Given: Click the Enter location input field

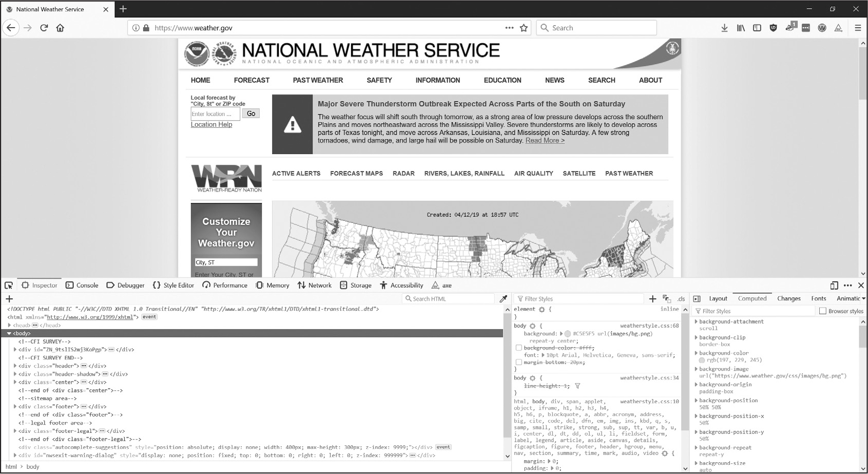Looking at the screenshot, I should tap(215, 114).
